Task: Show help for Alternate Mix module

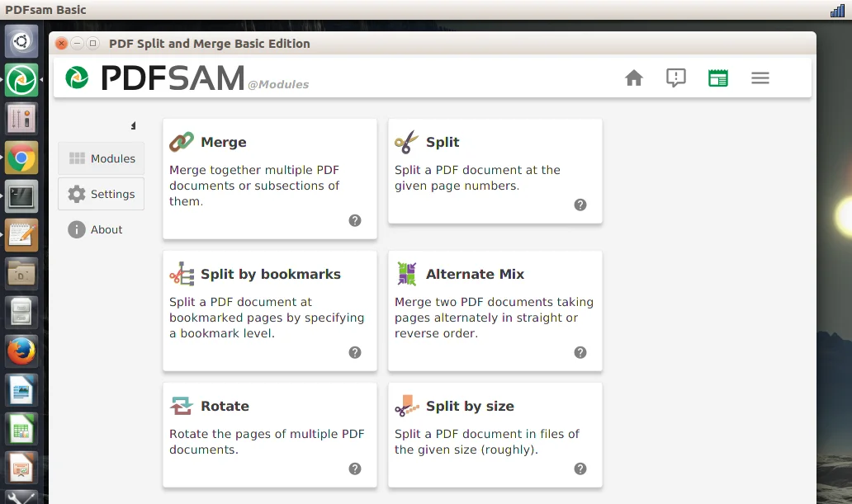Action: tap(580, 352)
